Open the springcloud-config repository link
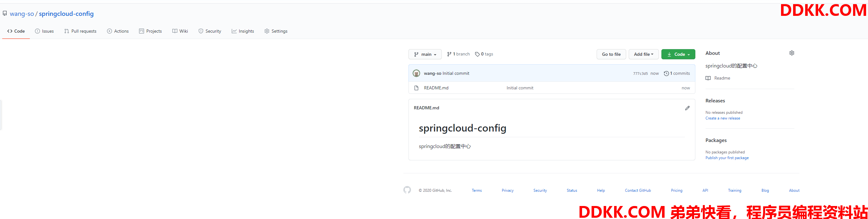Viewport: 868px width, 219px height. tap(66, 14)
